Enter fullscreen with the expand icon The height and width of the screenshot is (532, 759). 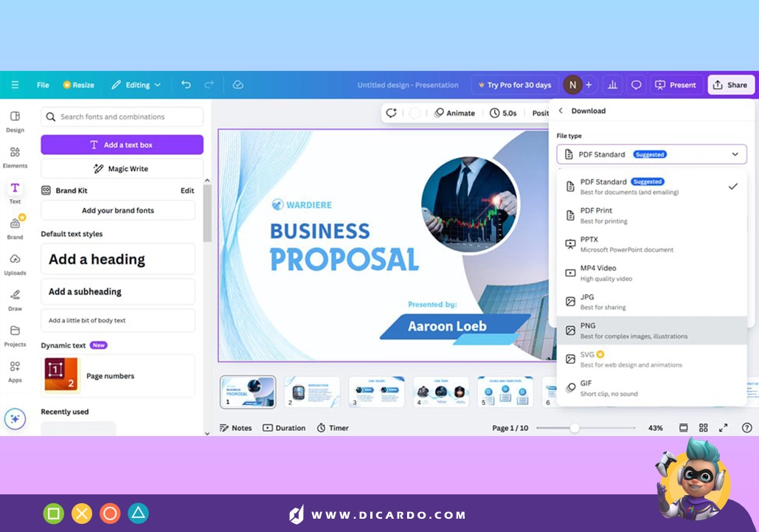(x=723, y=428)
